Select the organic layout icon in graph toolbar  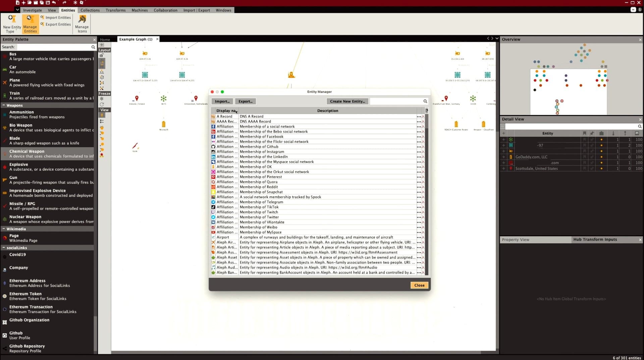102,83
